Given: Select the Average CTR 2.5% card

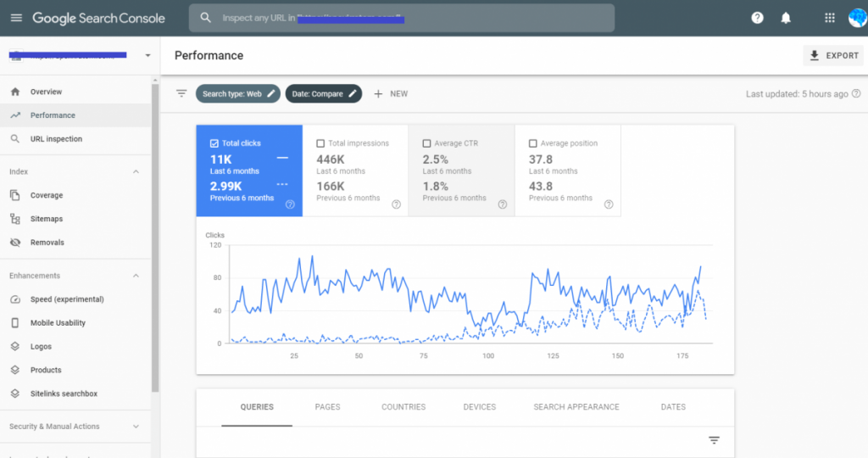Looking at the screenshot, I should [462, 170].
